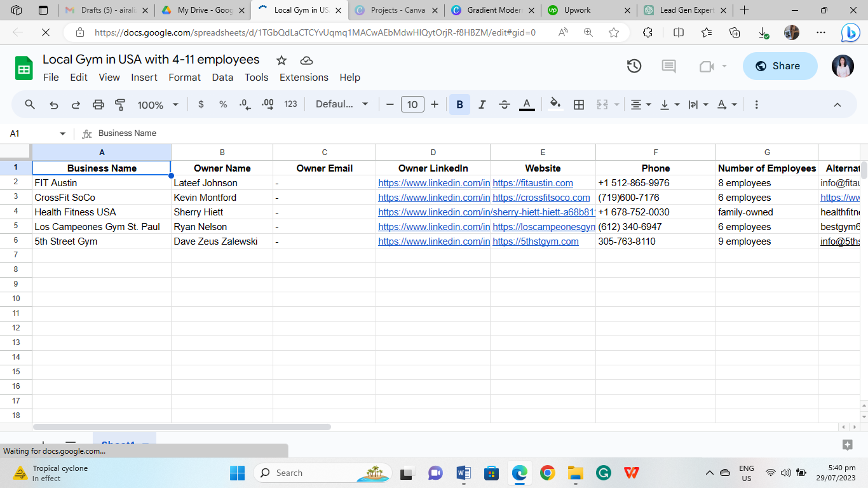Open the Name box dropdown arrow
The width and height of the screenshot is (868, 488).
tap(62, 133)
